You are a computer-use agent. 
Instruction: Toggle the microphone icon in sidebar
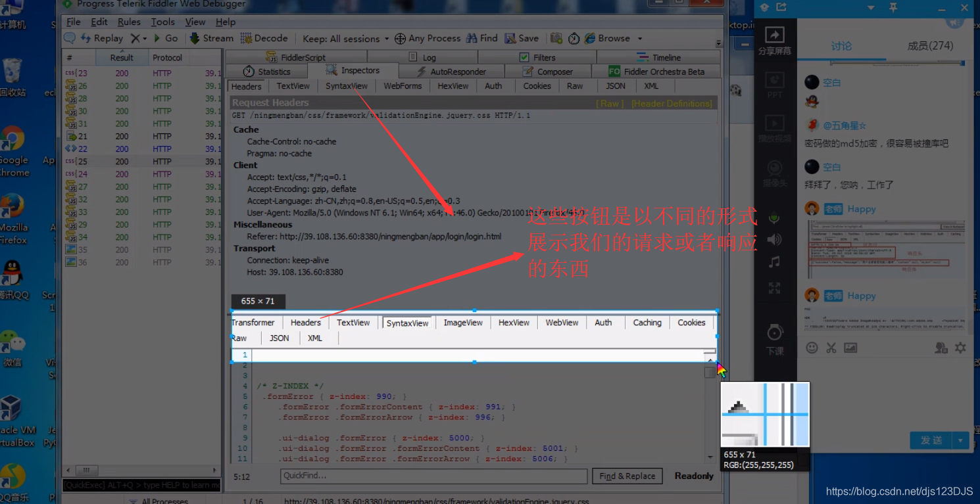[775, 218]
